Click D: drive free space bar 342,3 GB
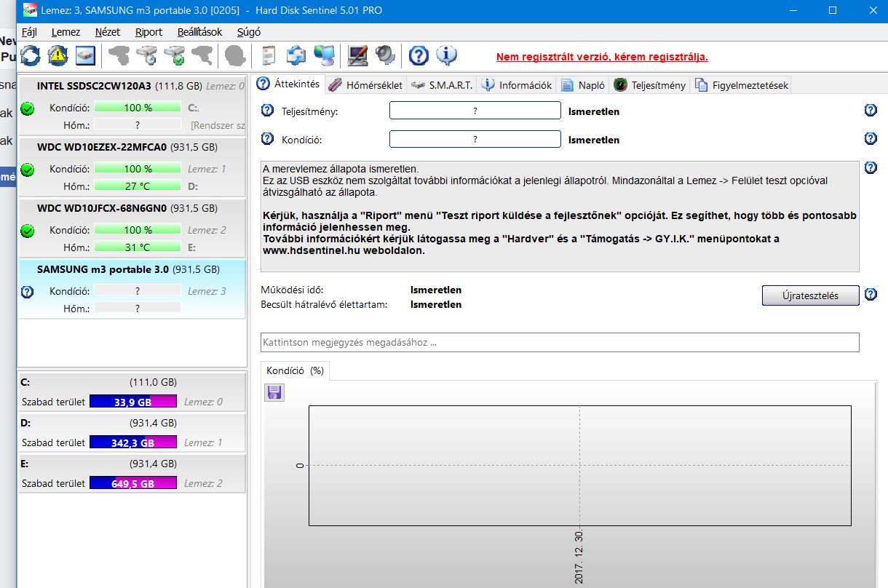 click(133, 442)
